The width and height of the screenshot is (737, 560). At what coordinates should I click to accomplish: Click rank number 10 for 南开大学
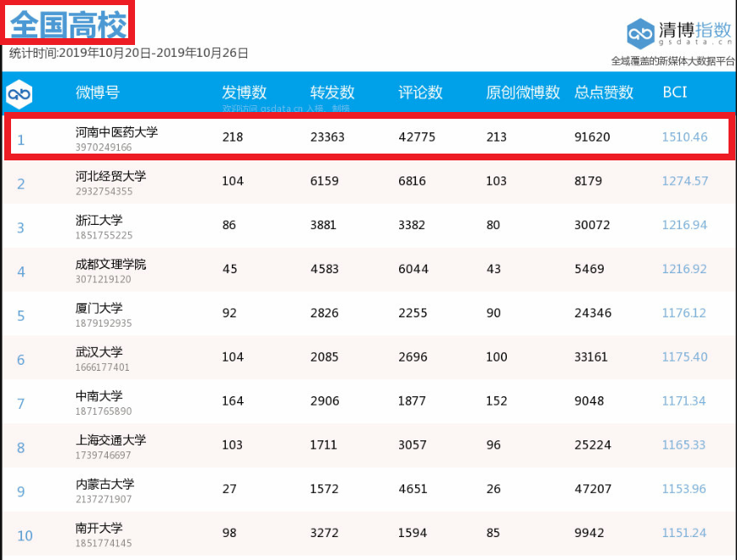25,535
